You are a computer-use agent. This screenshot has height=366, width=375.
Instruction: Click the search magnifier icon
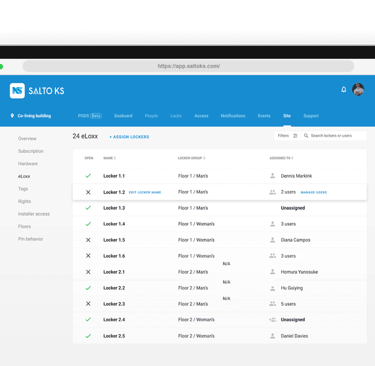coord(306,136)
